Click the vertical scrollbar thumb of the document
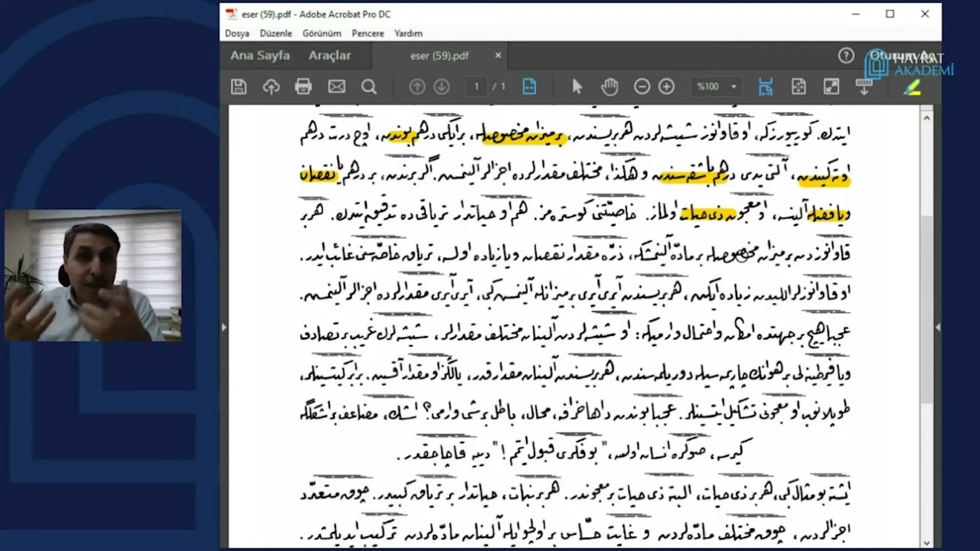The image size is (980, 551). (926, 308)
